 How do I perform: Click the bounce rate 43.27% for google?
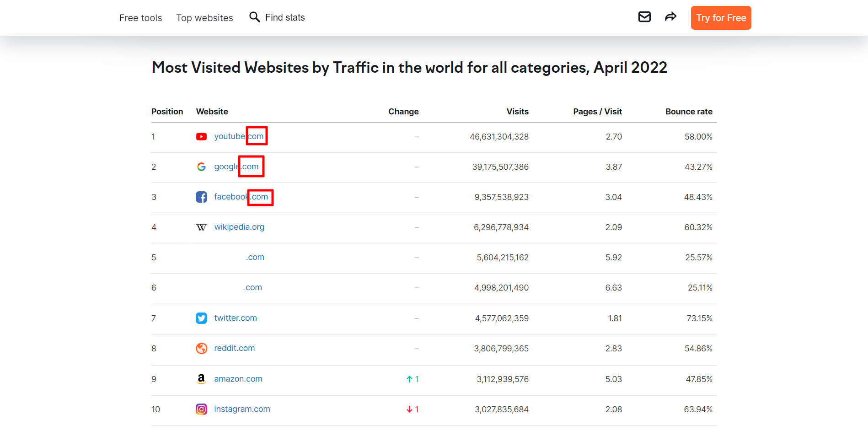pos(698,167)
